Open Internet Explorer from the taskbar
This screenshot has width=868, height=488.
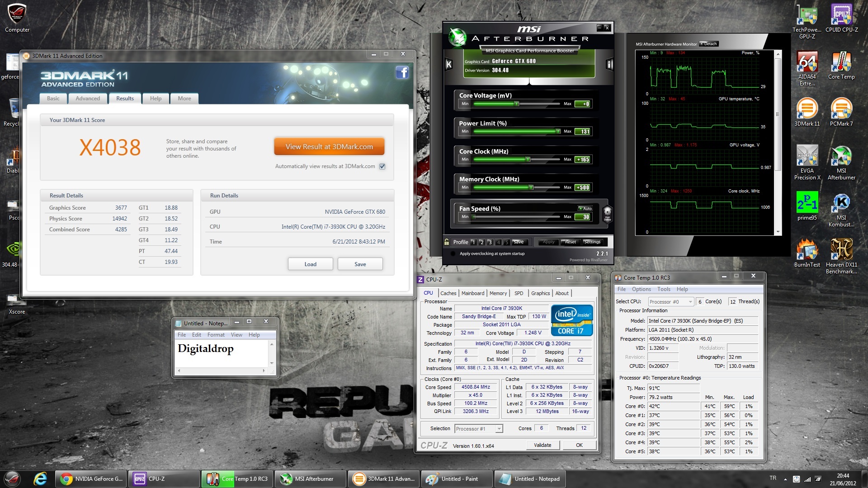[40, 479]
